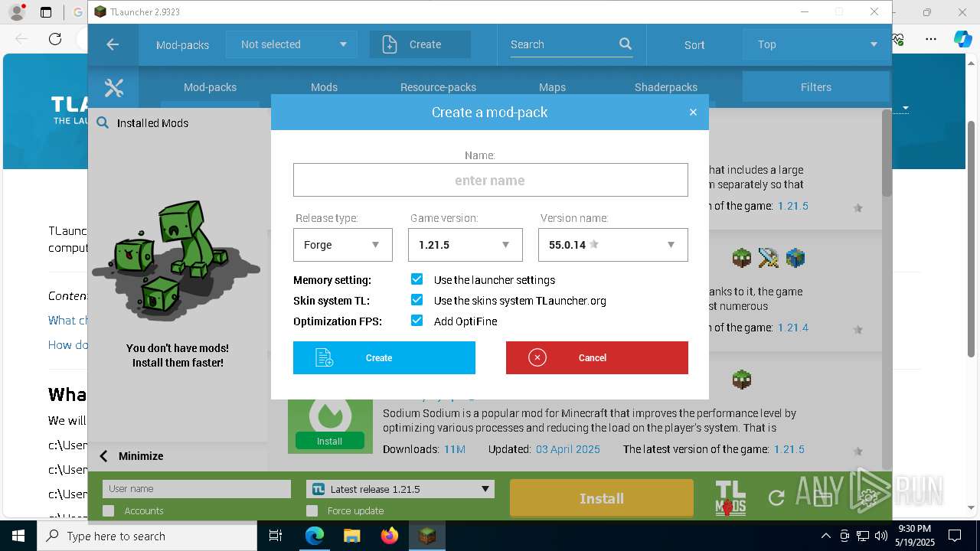Open the wrench and screwdriver settings icon
The width and height of the screenshot is (980, 551).
click(114, 88)
